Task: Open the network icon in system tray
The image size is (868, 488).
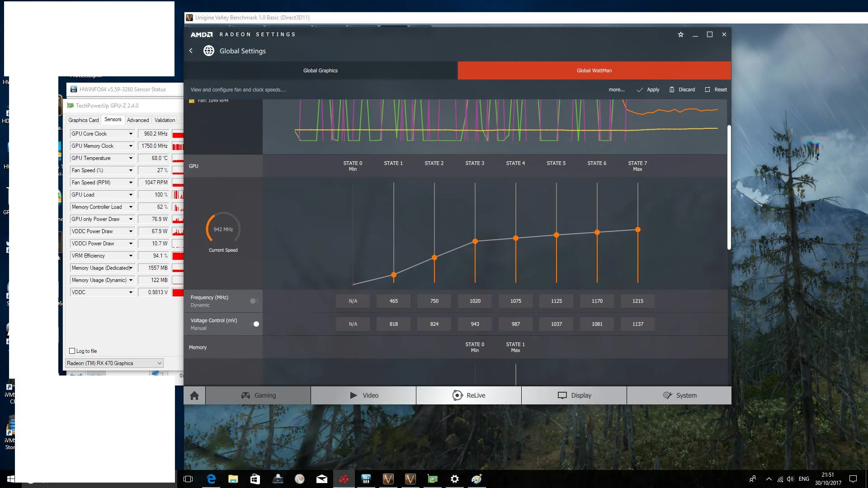Action: (x=780, y=479)
